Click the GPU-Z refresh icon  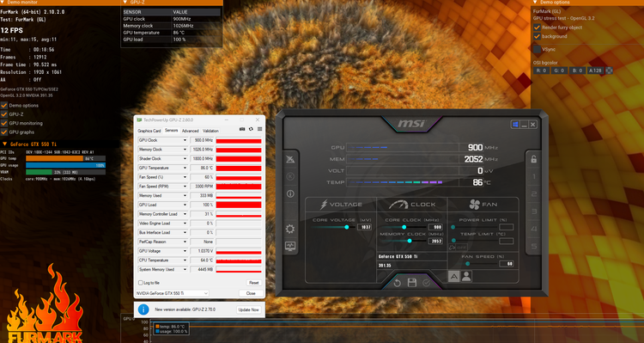coord(251,129)
